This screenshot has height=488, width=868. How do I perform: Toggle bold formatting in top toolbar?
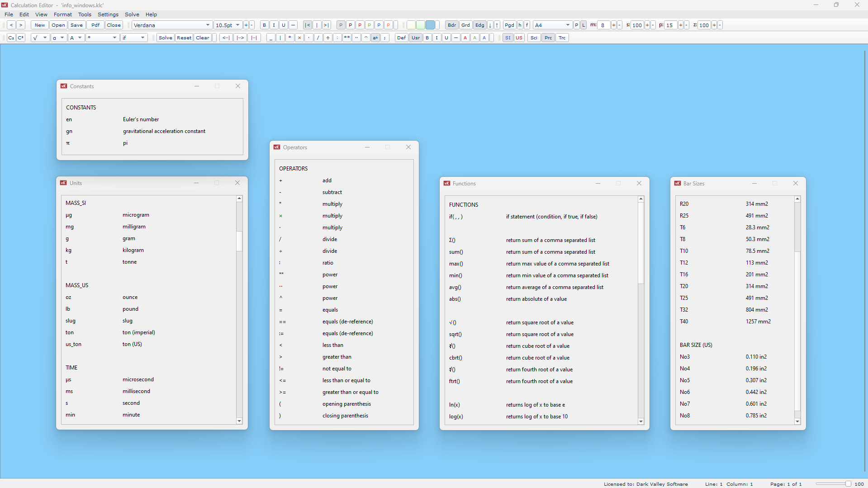(265, 25)
